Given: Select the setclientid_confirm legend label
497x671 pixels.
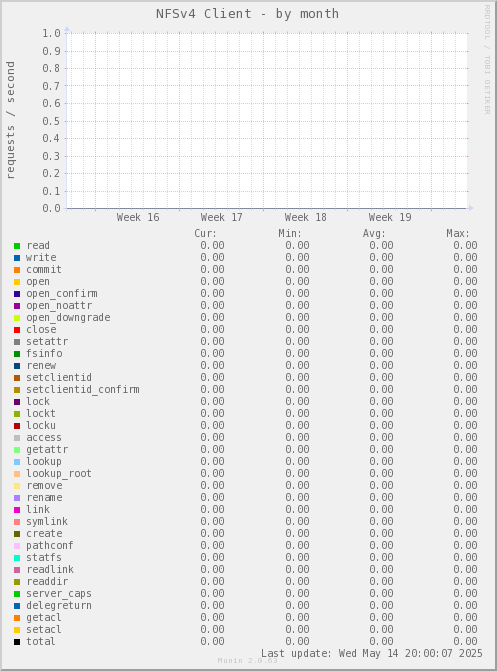Looking at the screenshot, I should point(83,389).
